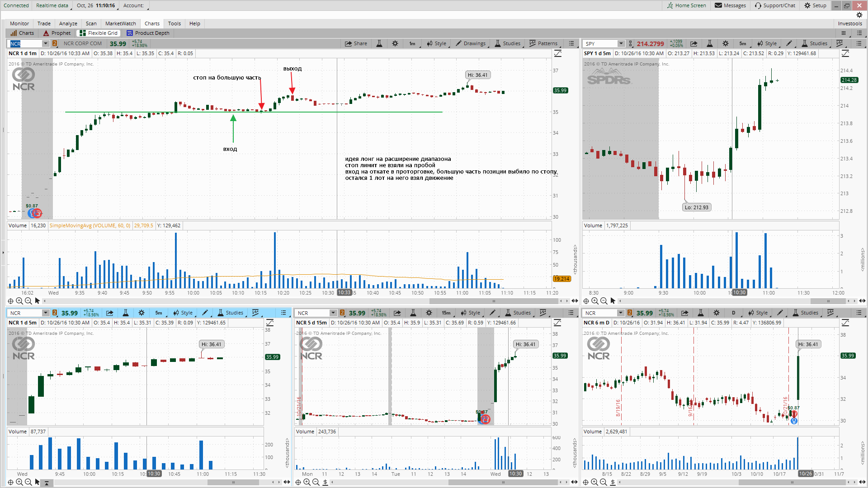Select pointer cursor tool under main NCR chart
This screenshot has width=868, height=488.
point(38,301)
